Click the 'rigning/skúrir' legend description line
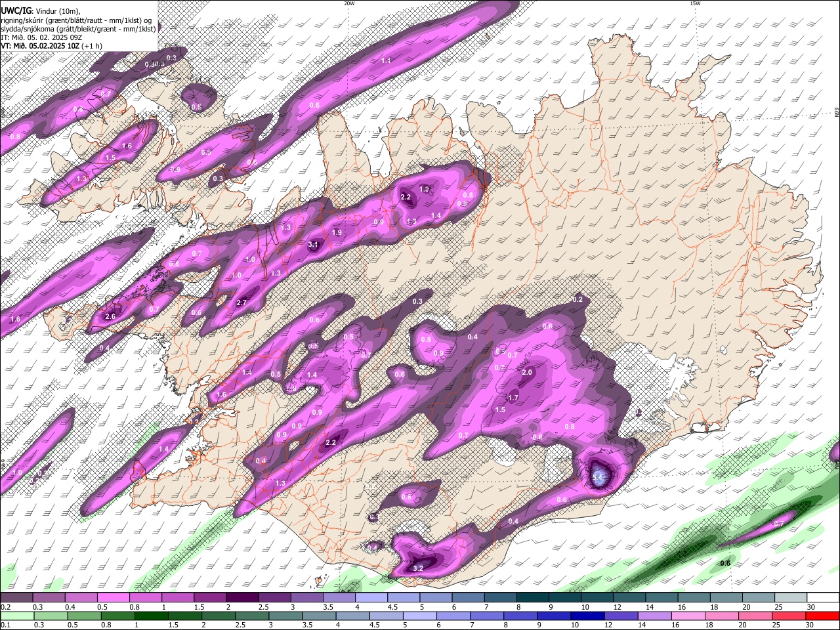This screenshot has width=840, height=630. click(x=76, y=20)
